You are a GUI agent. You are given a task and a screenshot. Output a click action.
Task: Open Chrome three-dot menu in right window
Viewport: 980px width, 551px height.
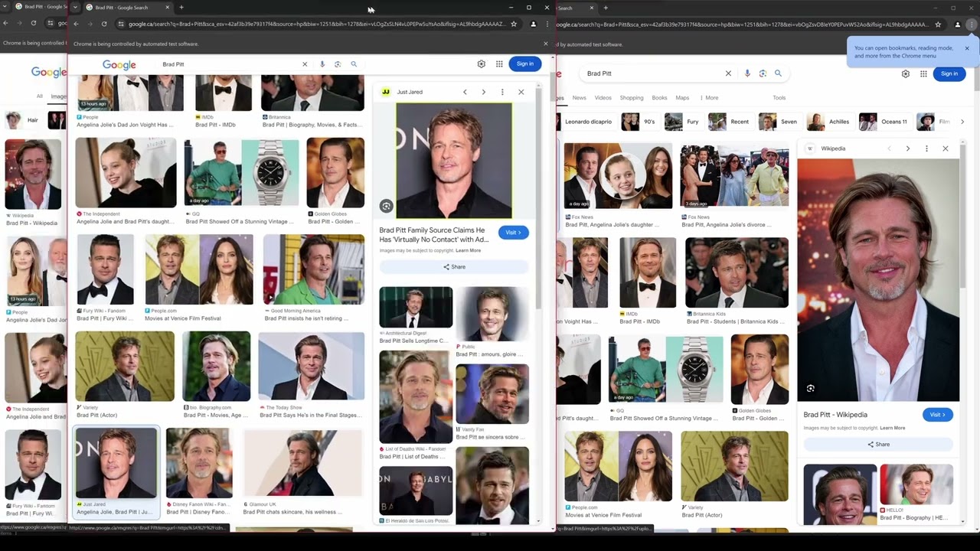972,24
